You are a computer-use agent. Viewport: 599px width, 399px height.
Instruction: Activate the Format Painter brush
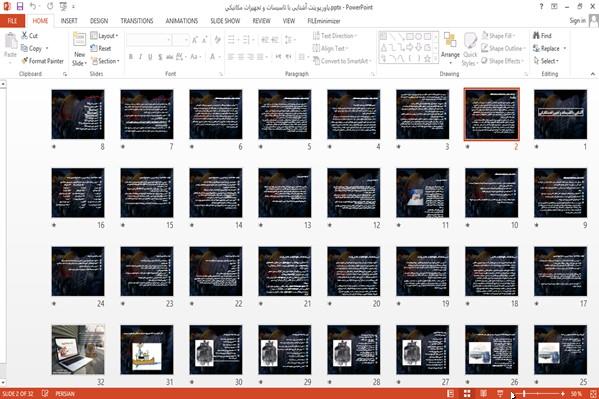pyautogui.click(x=25, y=61)
